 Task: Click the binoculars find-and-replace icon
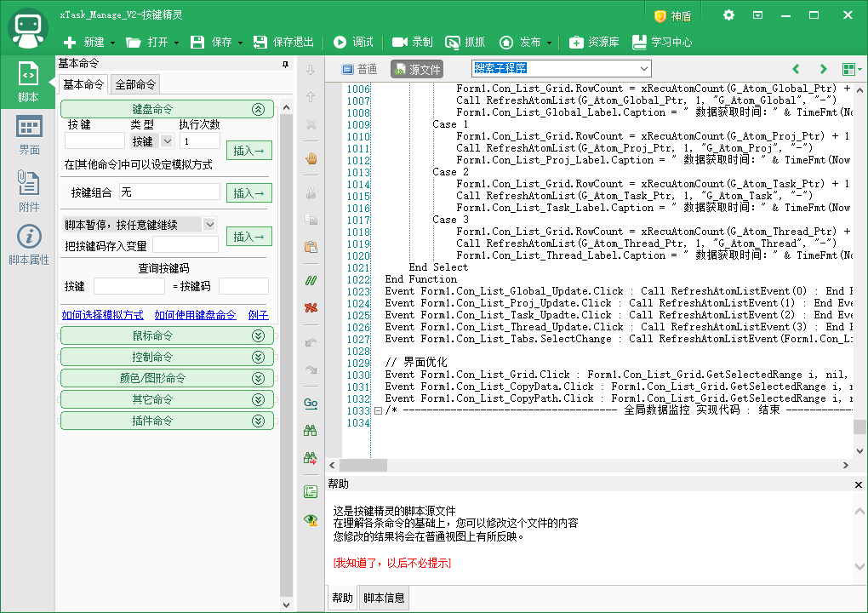click(x=311, y=458)
